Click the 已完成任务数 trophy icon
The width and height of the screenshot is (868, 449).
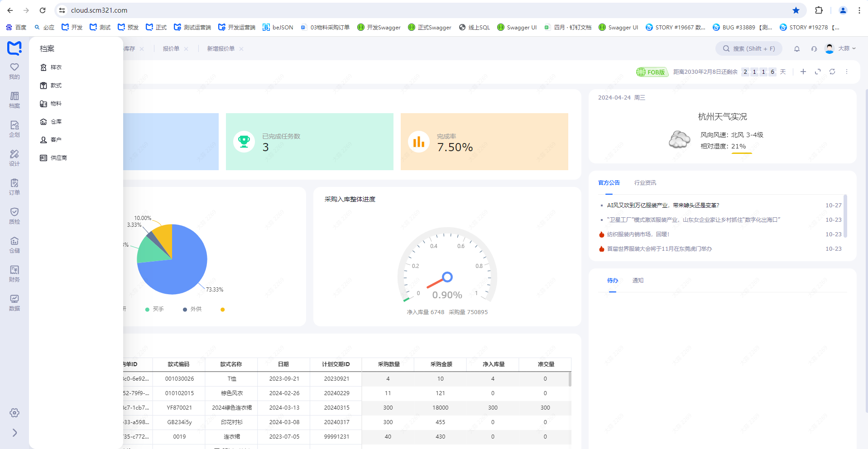click(x=244, y=142)
